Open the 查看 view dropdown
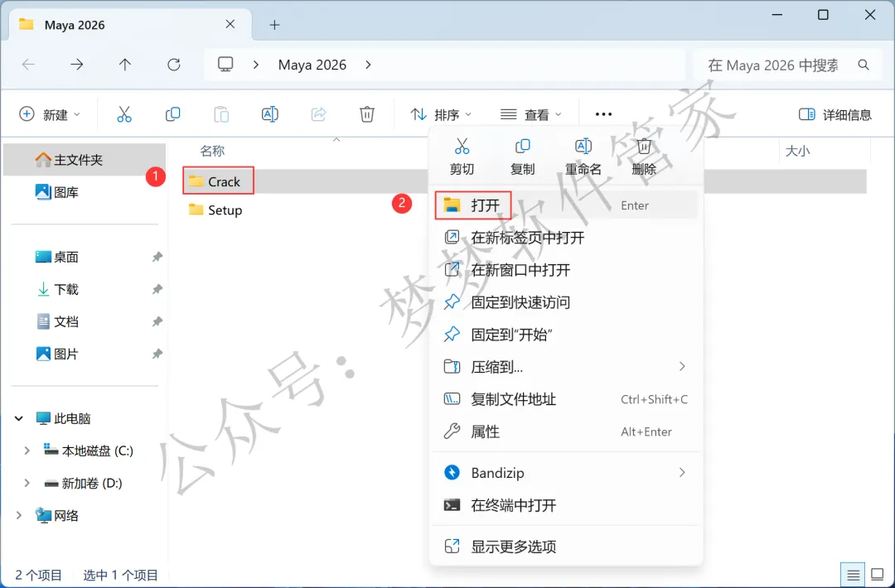Screen dimensions: 895x588 tap(531, 114)
